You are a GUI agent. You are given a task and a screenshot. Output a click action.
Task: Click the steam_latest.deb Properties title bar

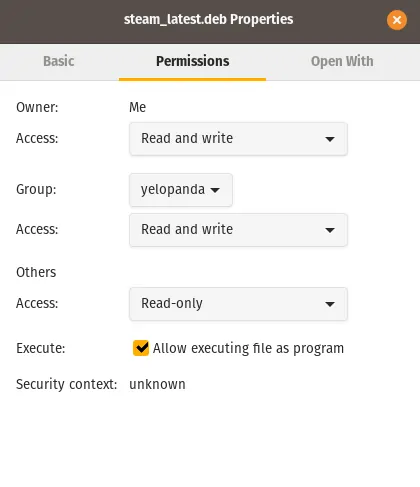209,19
